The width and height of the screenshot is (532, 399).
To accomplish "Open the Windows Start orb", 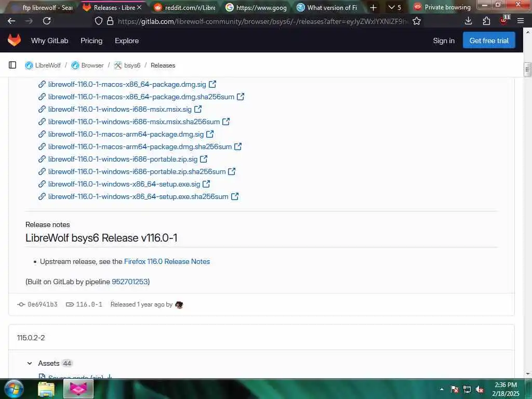I will 14,389.
